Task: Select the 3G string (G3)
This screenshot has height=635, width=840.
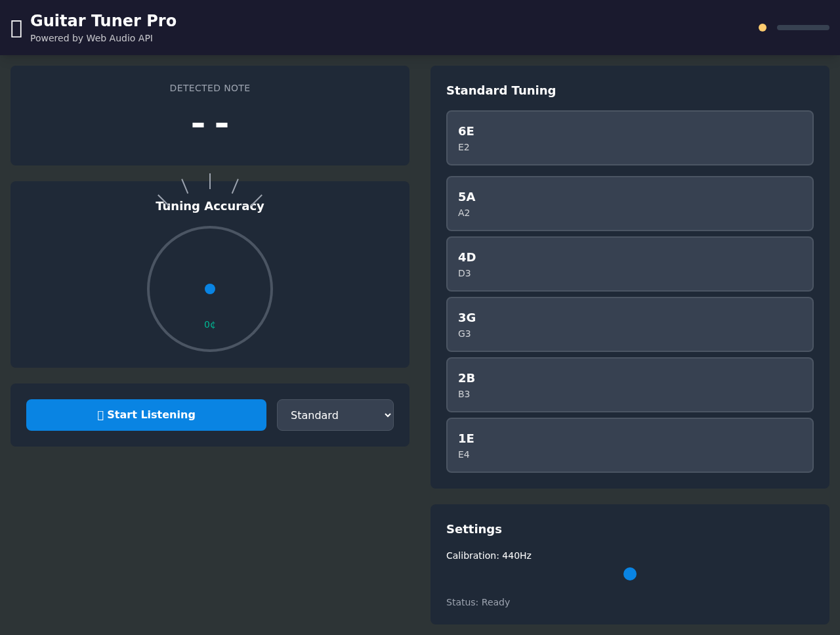Action: [630, 324]
